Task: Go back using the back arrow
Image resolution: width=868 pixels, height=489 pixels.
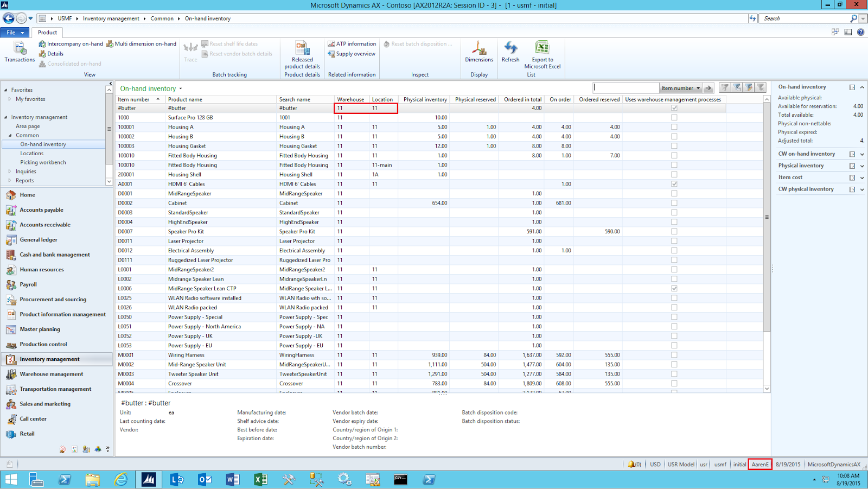Action: tap(9, 18)
